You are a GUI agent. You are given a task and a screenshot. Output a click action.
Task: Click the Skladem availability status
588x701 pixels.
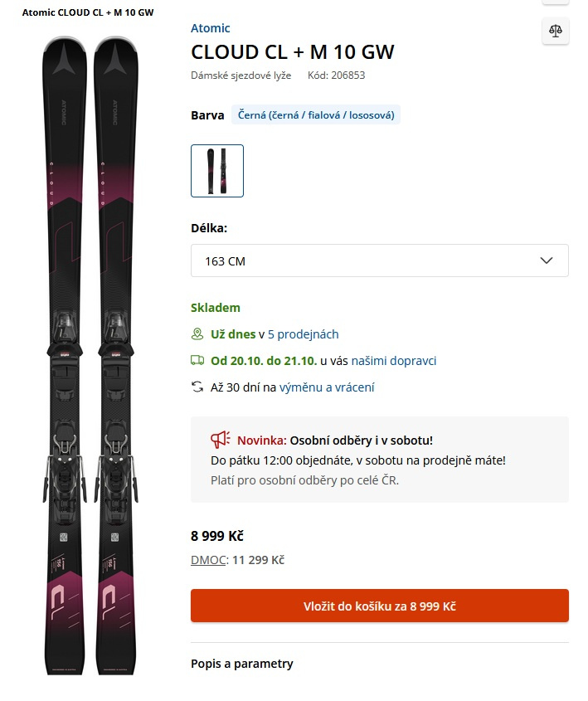[216, 308]
